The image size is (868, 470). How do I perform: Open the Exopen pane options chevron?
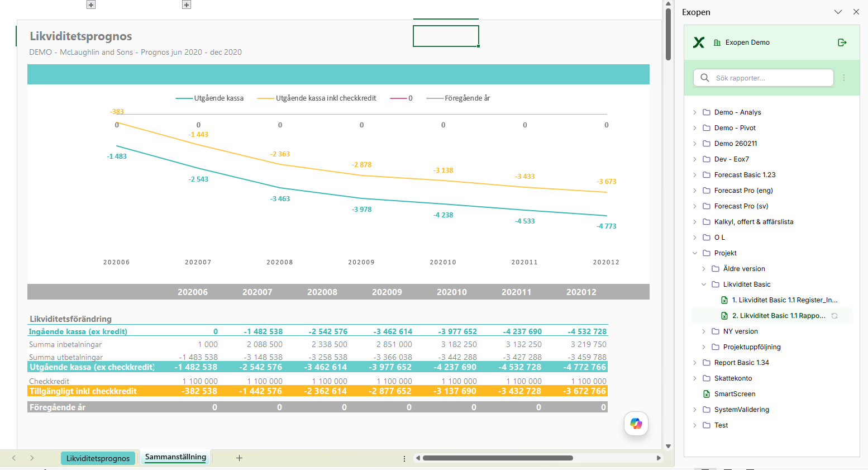tap(838, 12)
